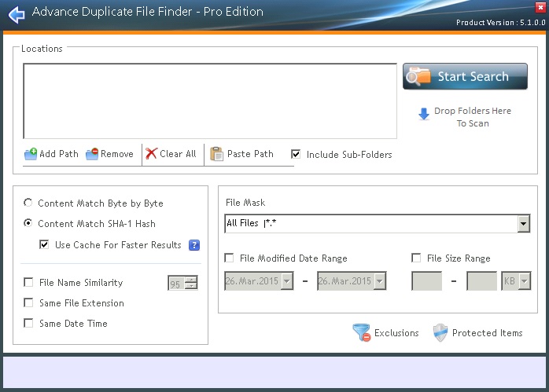Click Paste Path label

[x=250, y=154]
